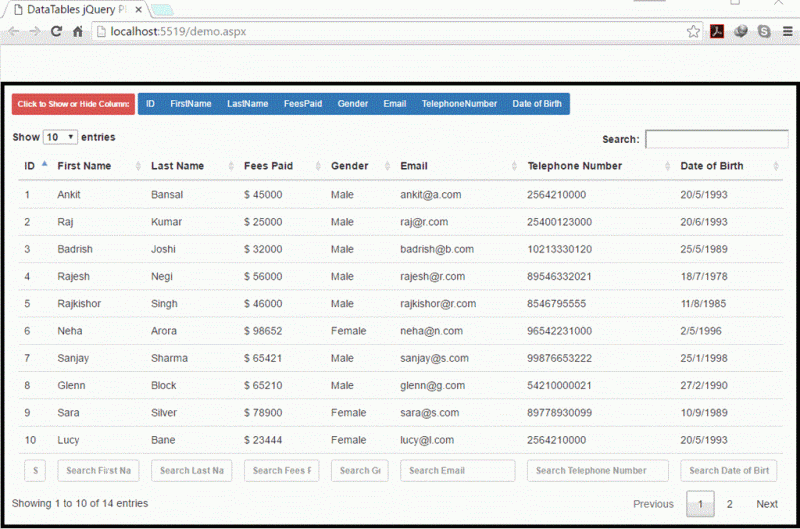Click date 27/2/1990 cell
The height and width of the screenshot is (529, 800).
pyautogui.click(x=704, y=385)
